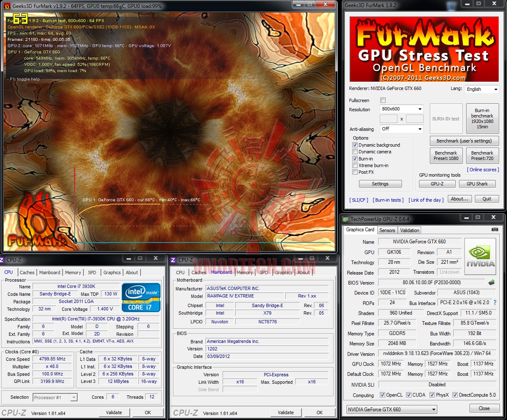Open the Caches tab in left CPU-Z

[27, 272]
